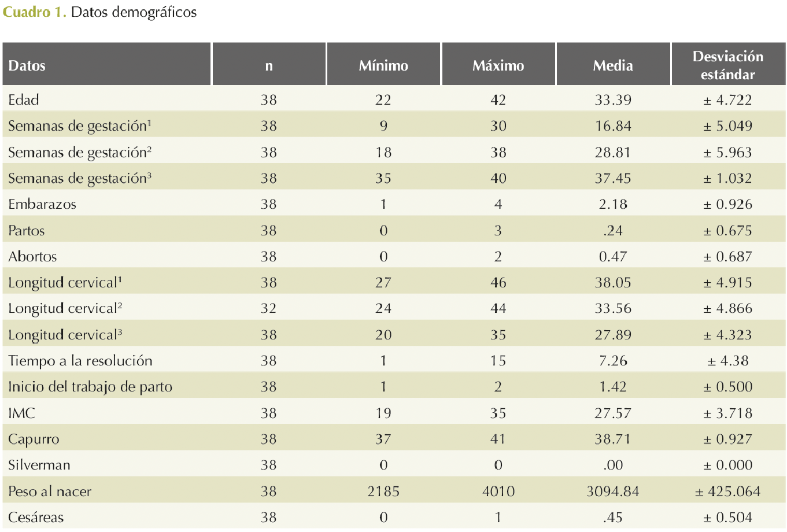Viewport: 787px width, 532px height.
Task: Click the "Embarazos" row label
Action: pos(42,205)
